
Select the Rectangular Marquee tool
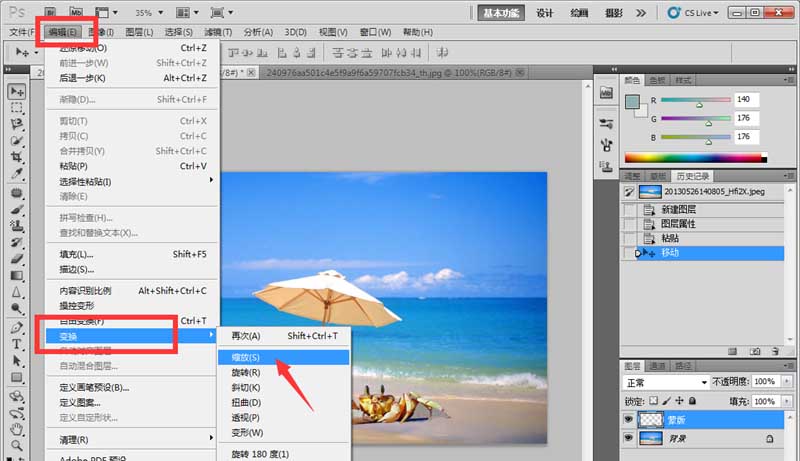pyautogui.click(x=17, y=108)
